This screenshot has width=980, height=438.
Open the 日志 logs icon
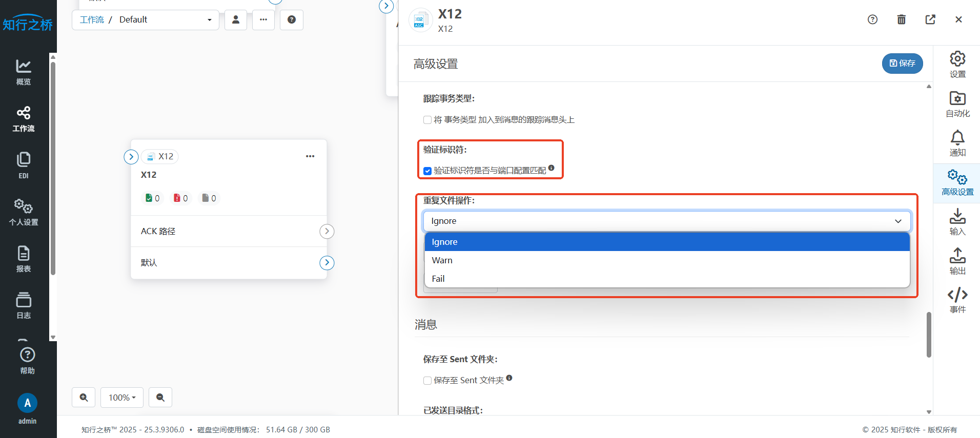tap(24, 305)
